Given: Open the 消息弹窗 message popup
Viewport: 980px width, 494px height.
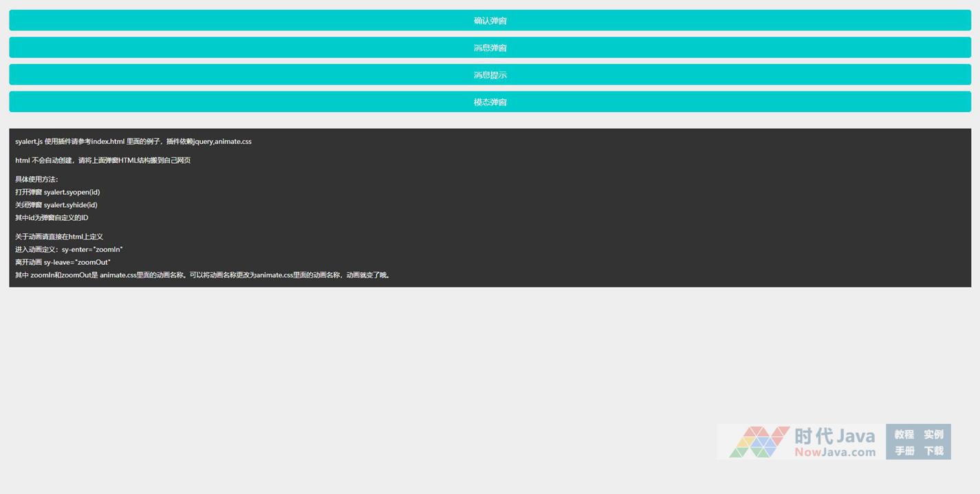Looking at the screenshot, I should [490, 47].
